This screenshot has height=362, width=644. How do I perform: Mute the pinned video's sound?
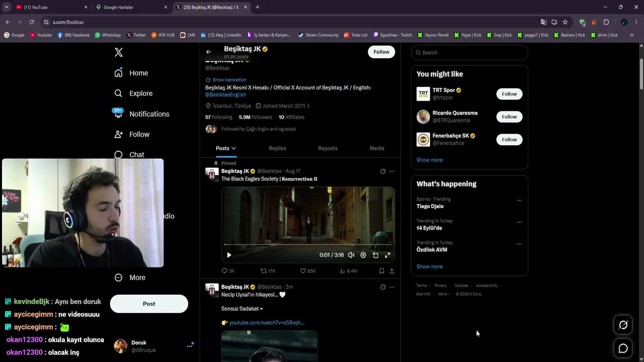pyautogui.click(x=351, y=255)
